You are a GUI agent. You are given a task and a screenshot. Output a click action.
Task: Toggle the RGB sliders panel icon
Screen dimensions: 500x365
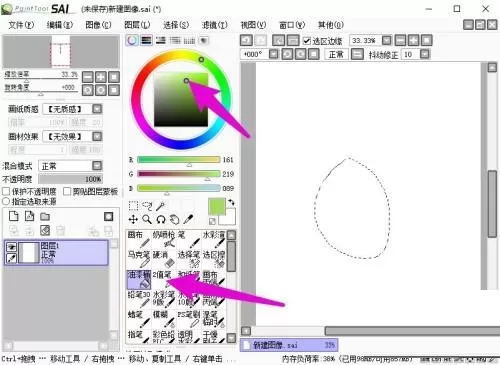click(146, 40)
